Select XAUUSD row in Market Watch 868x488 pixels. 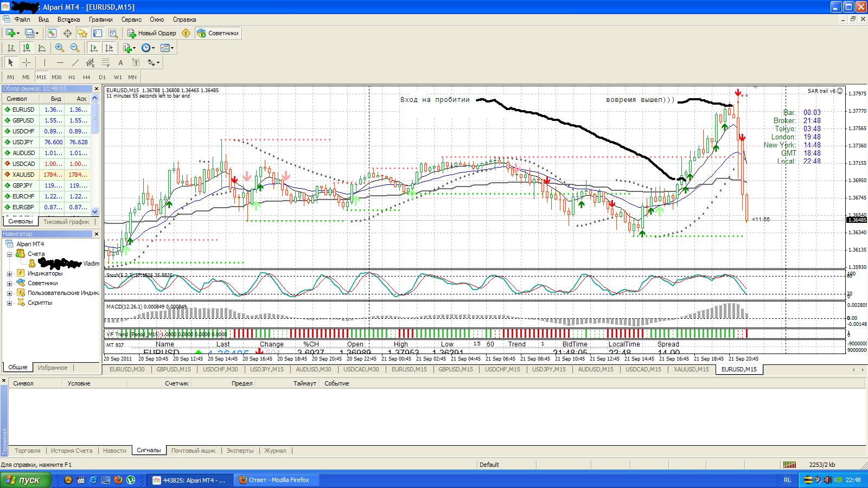[x=46, y=175]
